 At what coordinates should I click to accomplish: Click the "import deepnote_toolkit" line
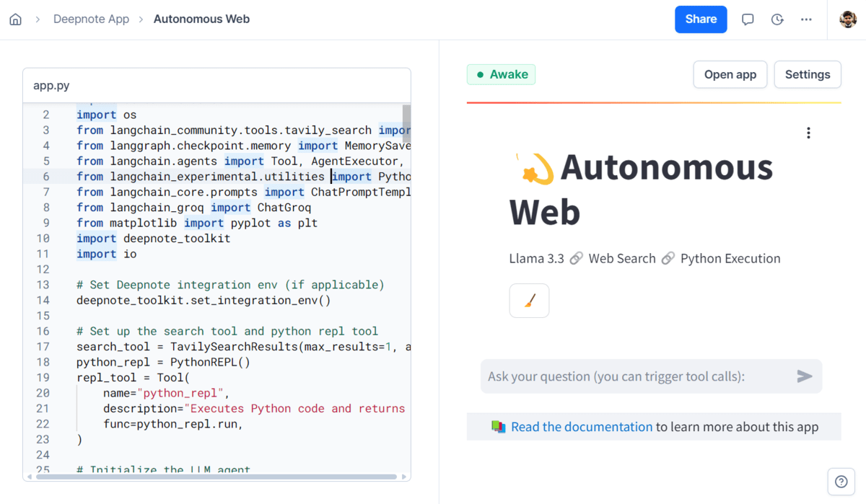154,239
